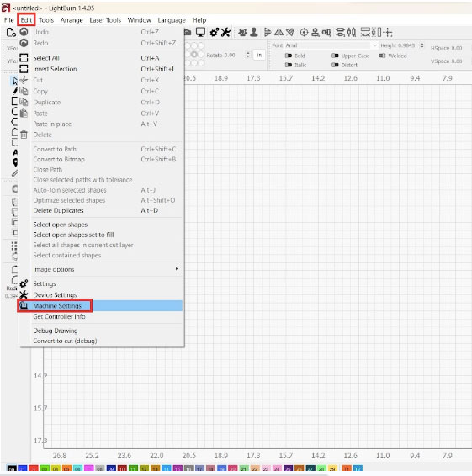Click the wrench icon beside Device Settings
This screenshot has width=472, height=476.
click(24, 294)
